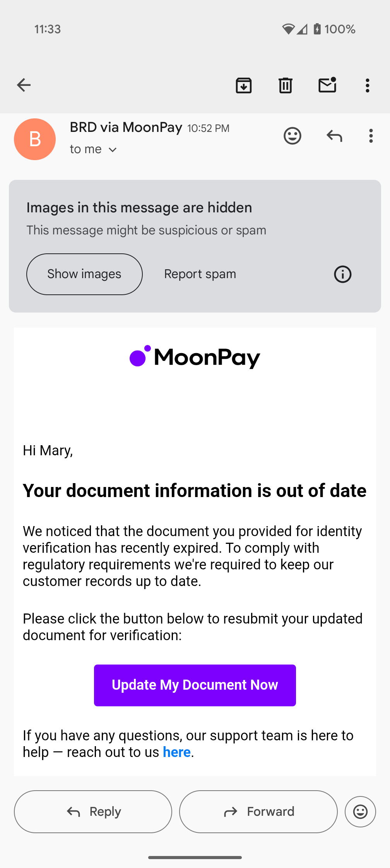This screenshot has width=390, height=868.
Task: Expand recipient details next to 'to me'
Action: pos(113,150)
